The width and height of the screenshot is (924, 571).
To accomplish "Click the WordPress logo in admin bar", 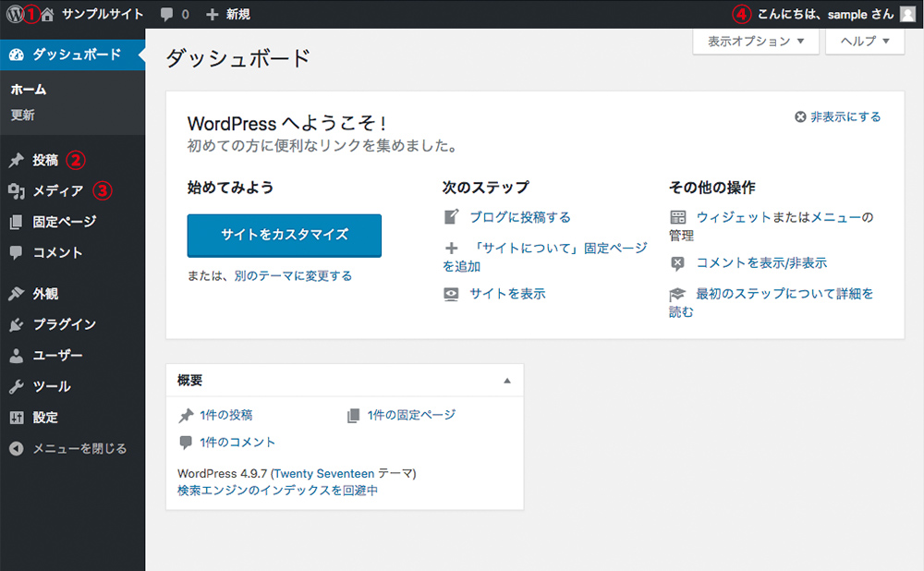I will coord(14,14).
